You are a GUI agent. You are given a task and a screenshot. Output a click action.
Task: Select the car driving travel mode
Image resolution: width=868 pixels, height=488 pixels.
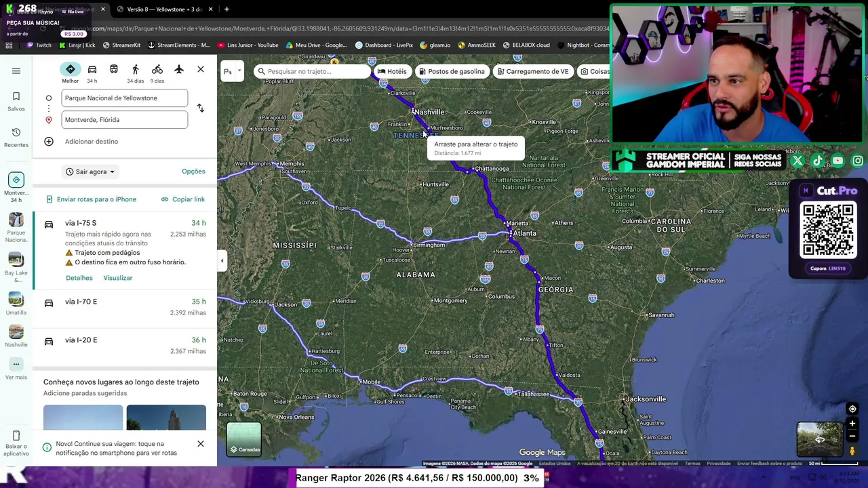(92, 73)
